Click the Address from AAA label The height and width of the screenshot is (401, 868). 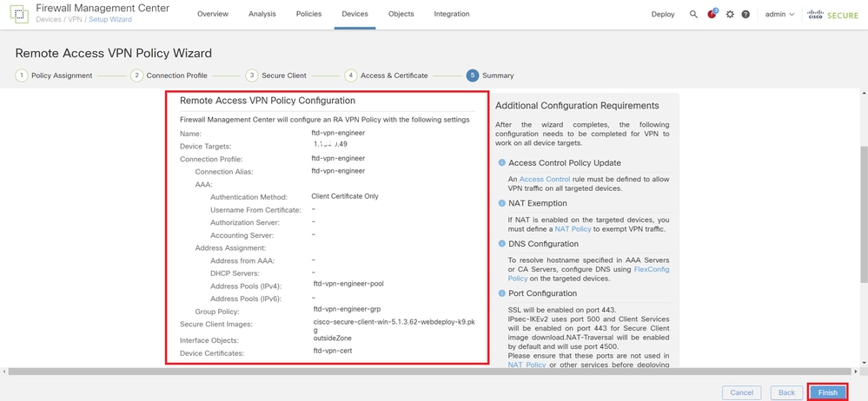[x=242, y=260]
